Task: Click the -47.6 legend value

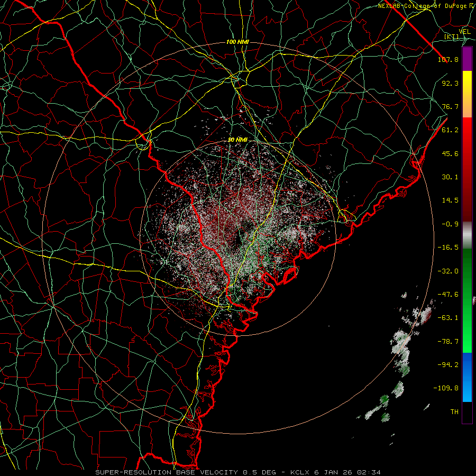Action: coord(448,295)
